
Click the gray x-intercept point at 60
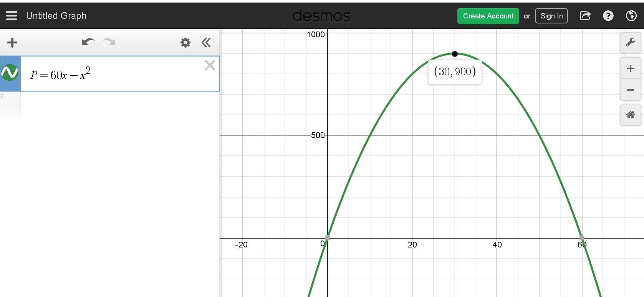pos(582,238)
